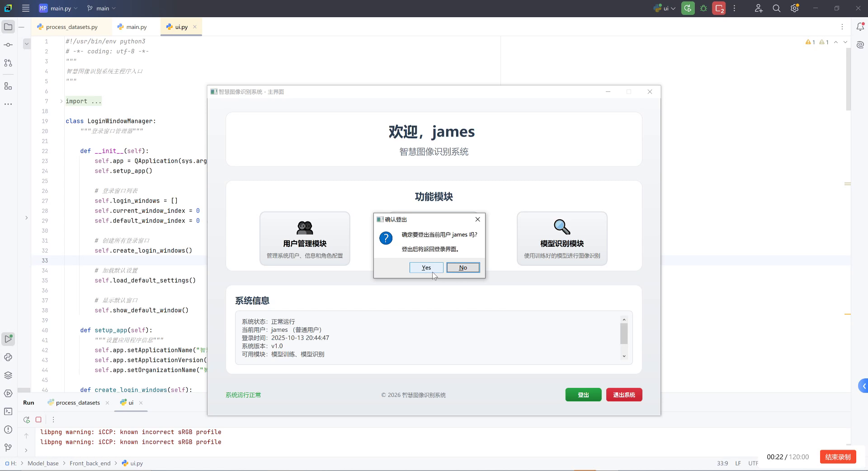The height and width of the screenshot is (471, 868).
Task: Click the green 登出 button
Action: tap(583, 395)
